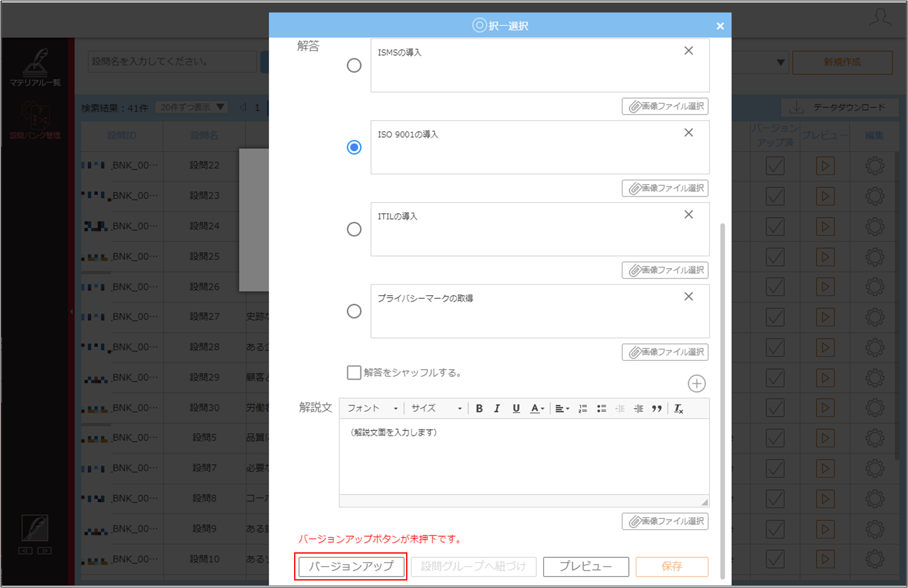
Task: Click the feather pen icon at sidebar bottom
Action: coord(34,528)
